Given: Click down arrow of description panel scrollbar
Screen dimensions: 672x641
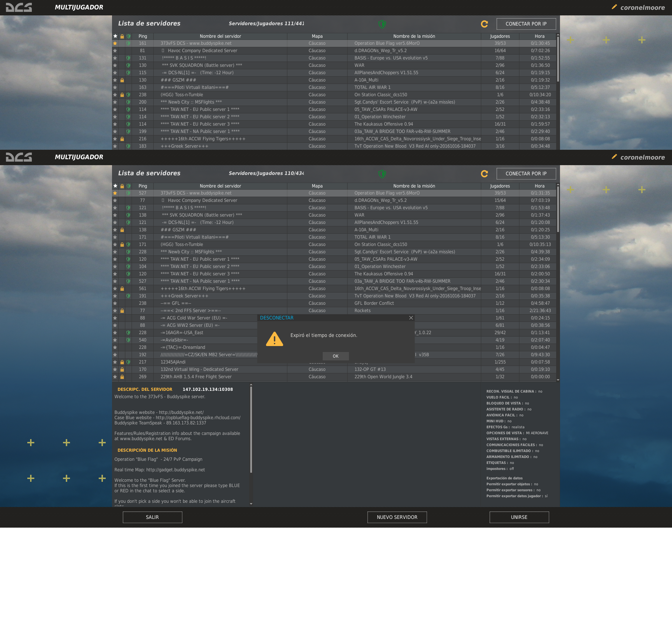Looking at the screenshot, I should pyautogui.click(x=251, y=504).
